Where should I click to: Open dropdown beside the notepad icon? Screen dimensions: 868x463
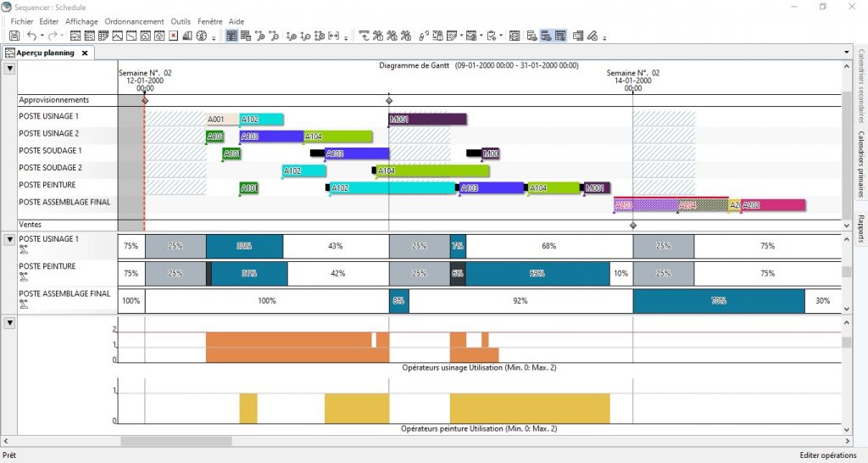point(462,36)
